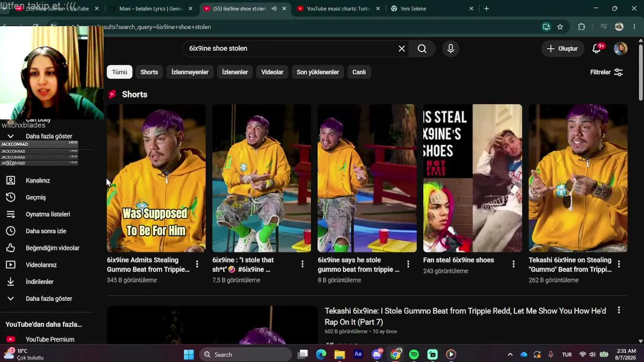Click the Chrome address bar URL
The height and width of the screenshot is (362, 644).
157,27
